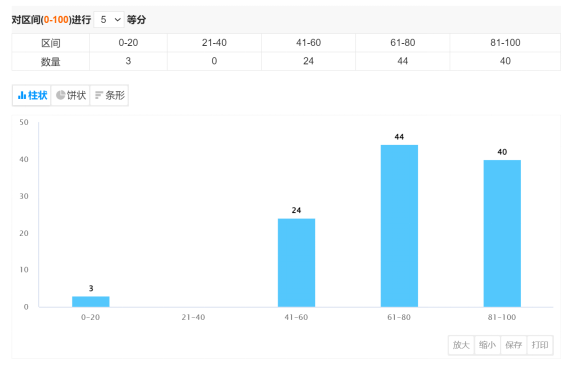Click the 21-40 x-axis label
The image size is (574, 371).
(193, 317)
